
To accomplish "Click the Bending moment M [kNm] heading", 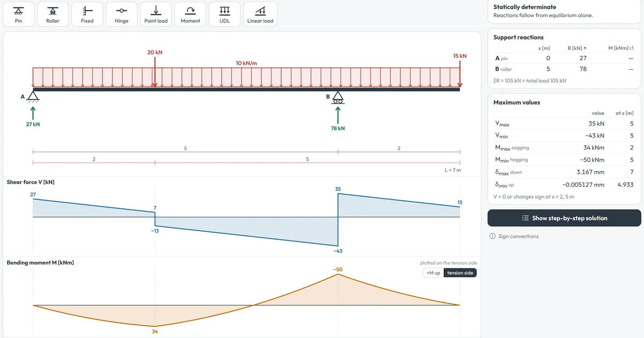I will click(x=40, y=263).
